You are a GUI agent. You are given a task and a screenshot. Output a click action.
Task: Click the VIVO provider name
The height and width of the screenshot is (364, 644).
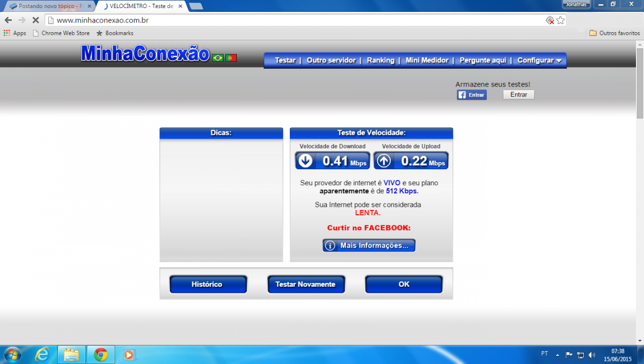392,183
